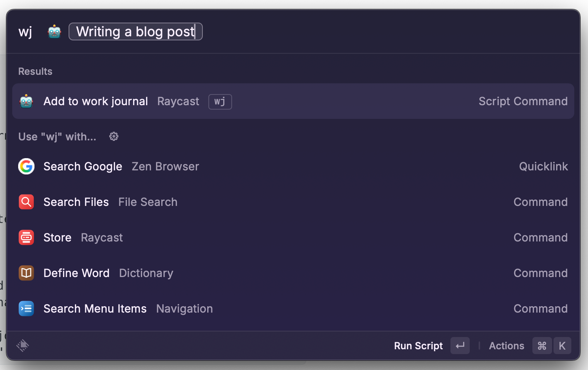Select the Add to work journal result

[x=293, y=101]
